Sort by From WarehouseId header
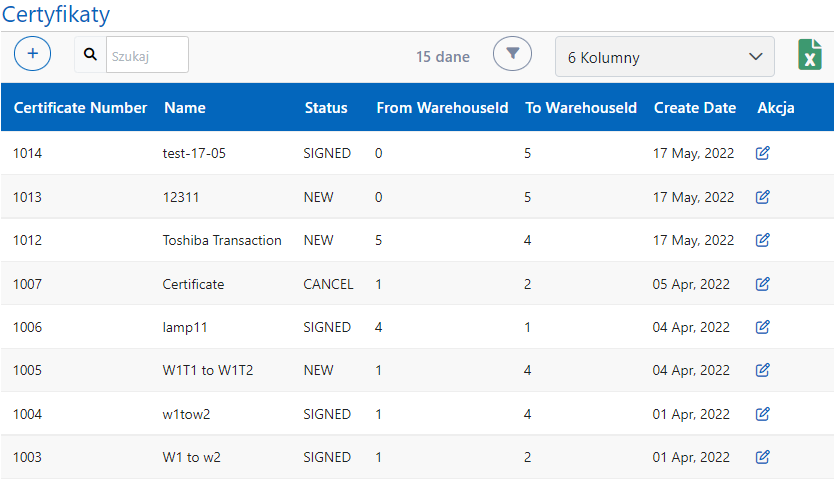Viewport: 835px width, 484px height. (442, 108)
